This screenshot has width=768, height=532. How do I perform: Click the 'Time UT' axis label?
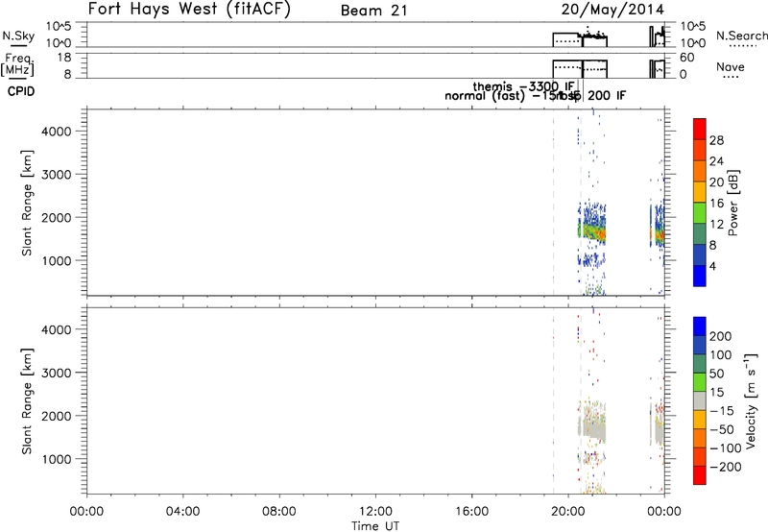375,525
